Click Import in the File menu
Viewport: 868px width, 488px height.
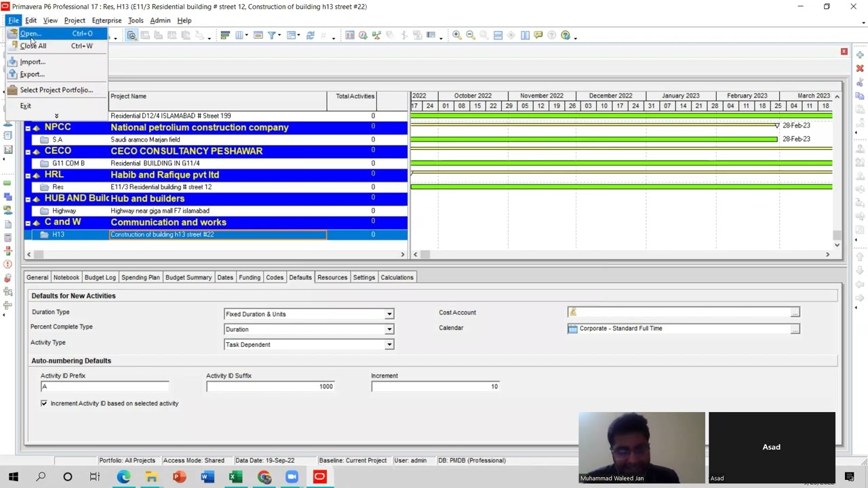[x=57, y=62]
